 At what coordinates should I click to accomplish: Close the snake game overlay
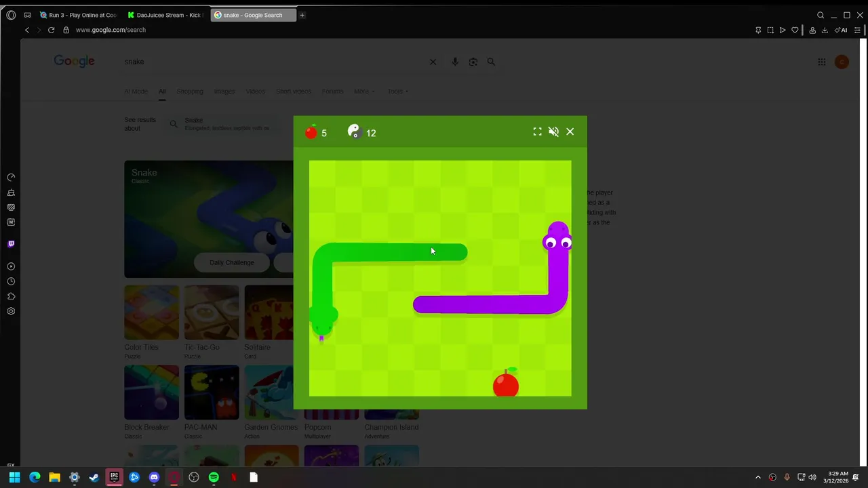pyautogui.click(x=570, y=131)
